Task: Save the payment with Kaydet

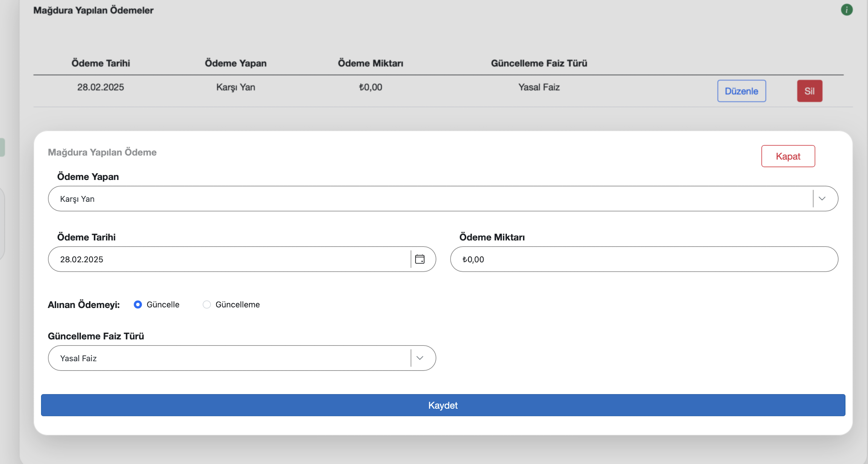Action: [443, 405]
